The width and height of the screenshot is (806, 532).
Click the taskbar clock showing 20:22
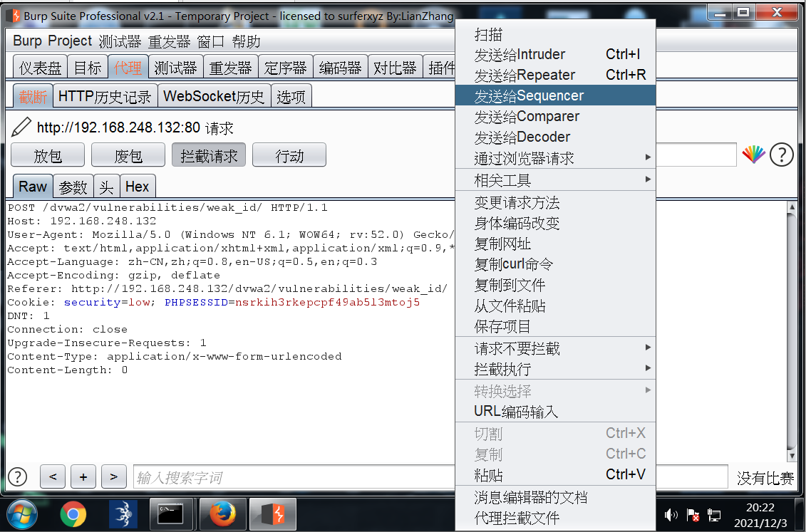pyautogui.click(x=760, y=507)
